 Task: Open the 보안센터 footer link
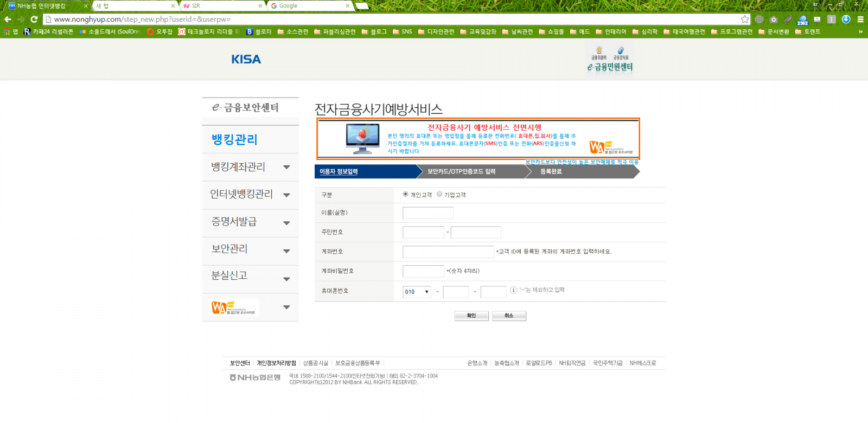pos(240,363)
